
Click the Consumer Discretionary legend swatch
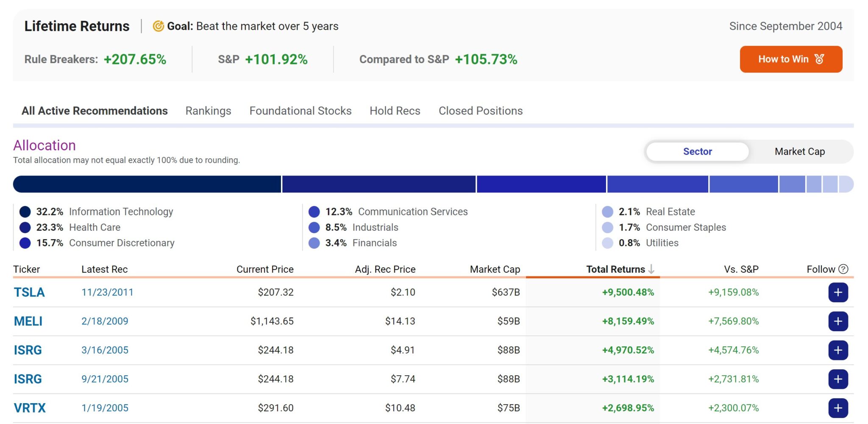click(x=25, y=243)
